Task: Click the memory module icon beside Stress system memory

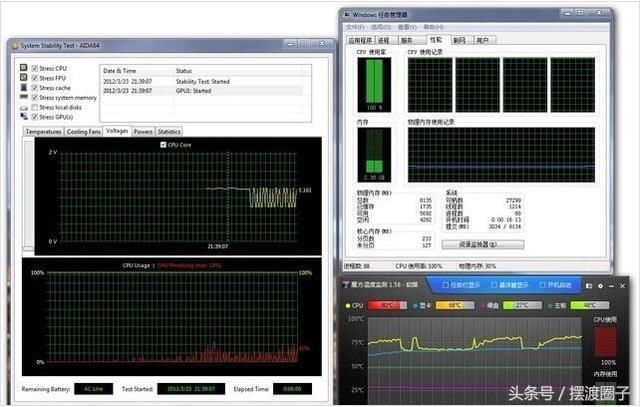Action: (23, 98)
